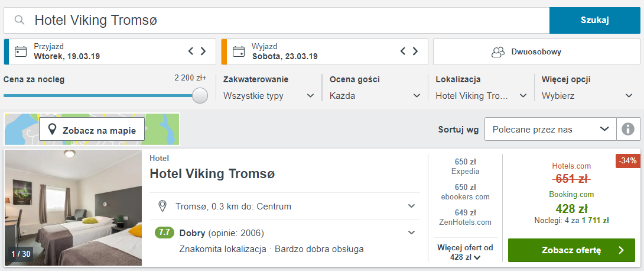
Task: Go to previous arrival date
Action: [191, 51]
